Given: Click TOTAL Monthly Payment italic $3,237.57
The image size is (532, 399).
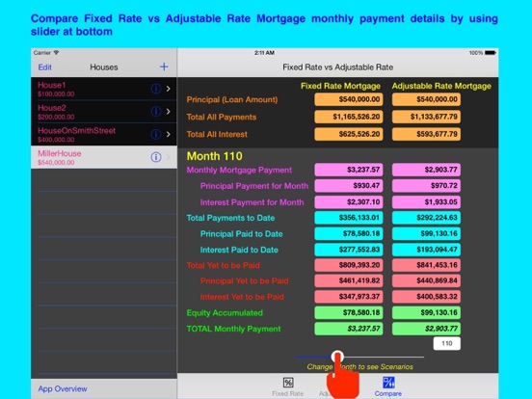Looking at the screenshot, I should tap(349, 329).
